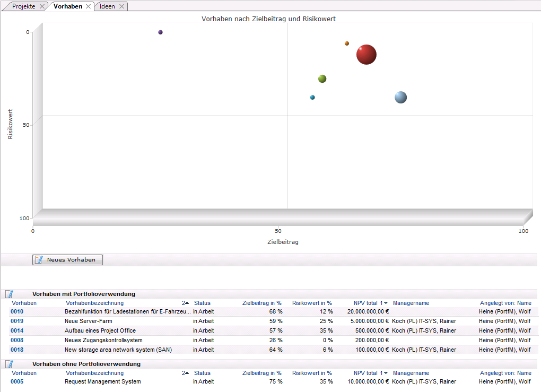Click the edit icon beside 'Vorhaben ohne Portfolioverwendung'
541x392 pixels.
9,364
